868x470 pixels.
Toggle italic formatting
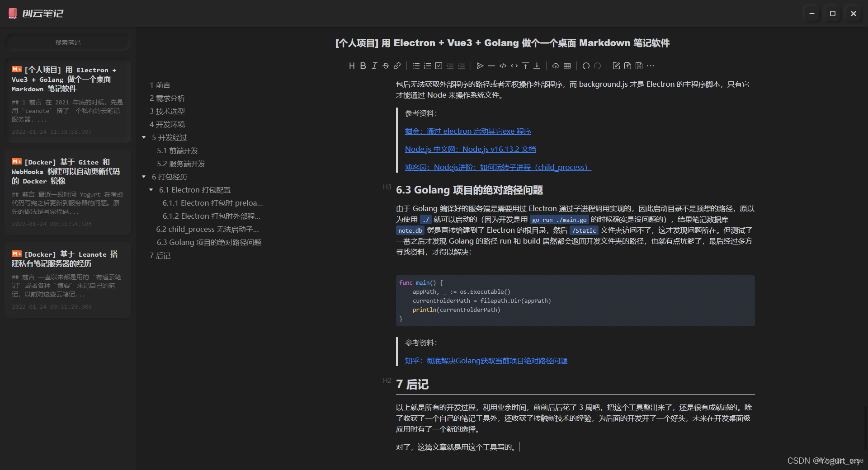(374, 66)
